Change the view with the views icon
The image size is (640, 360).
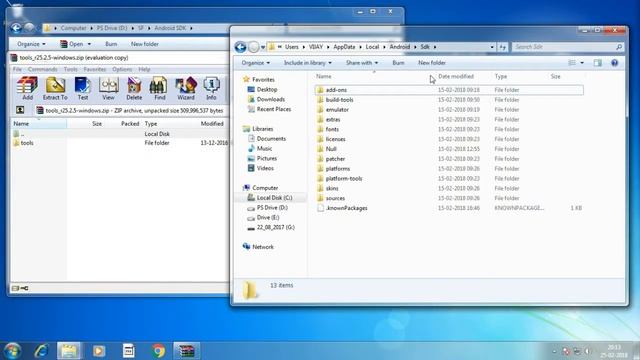pos(572,63)
